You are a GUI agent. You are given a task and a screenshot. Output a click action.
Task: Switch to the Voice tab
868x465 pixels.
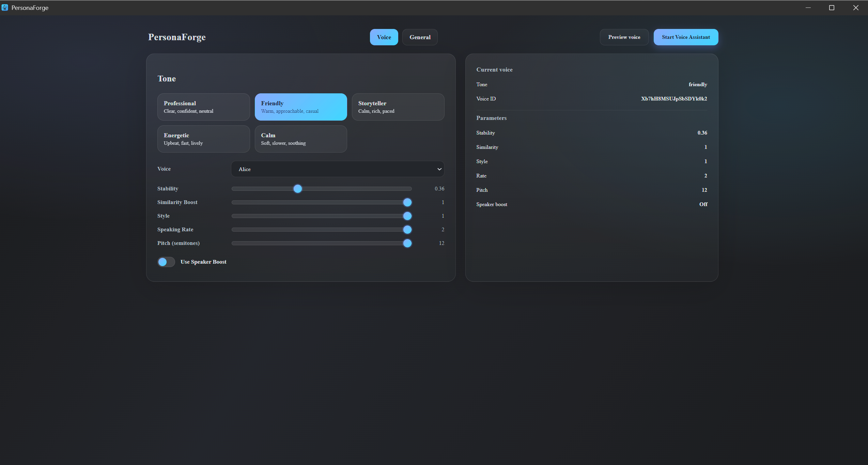point(384,37)
